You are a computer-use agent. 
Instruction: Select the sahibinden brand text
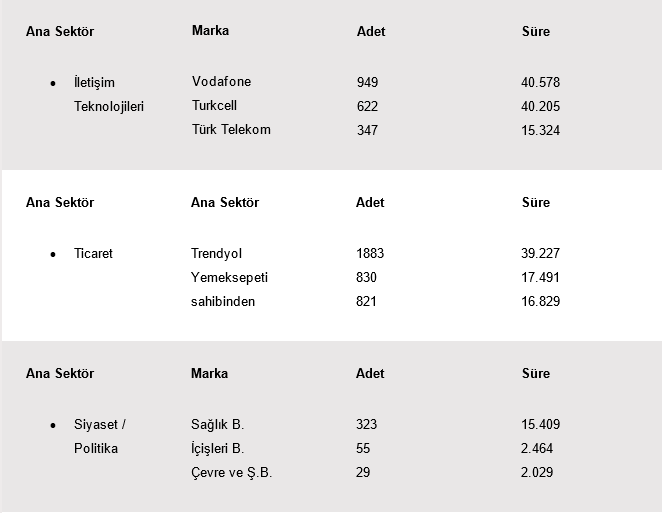click(222, 302)
